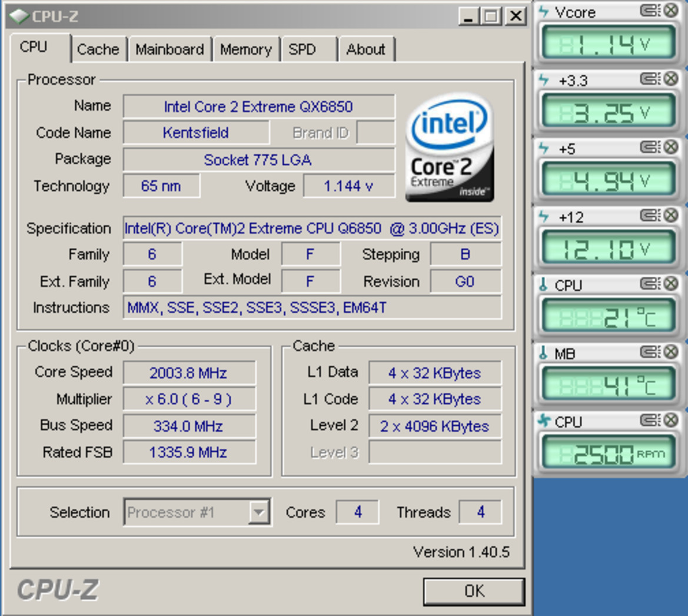
Task: Open the Mainboard tab
Action: (x=170, y=49)
